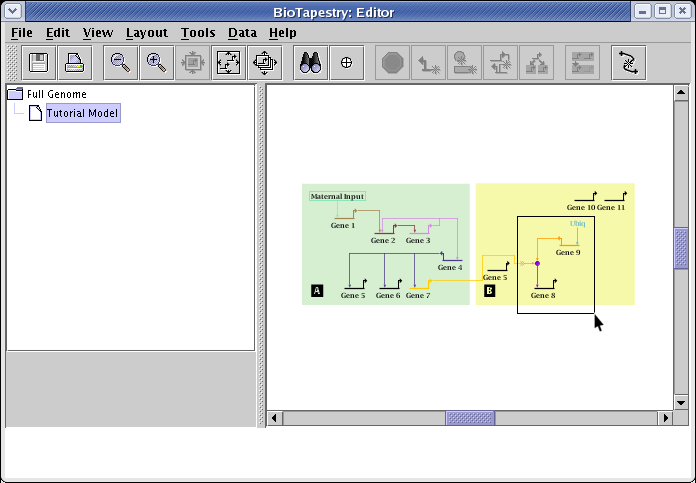Click the Zoom to Current Selection icon

tap(192, 63)
